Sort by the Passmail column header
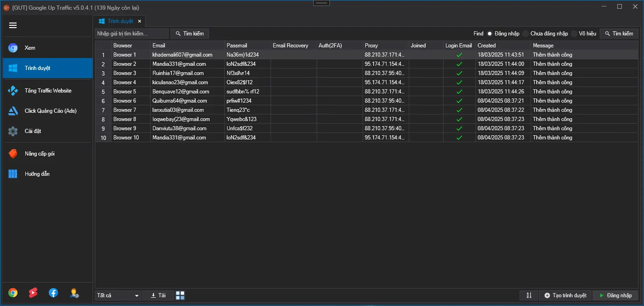The image size is (644, 306). (247, 46)
